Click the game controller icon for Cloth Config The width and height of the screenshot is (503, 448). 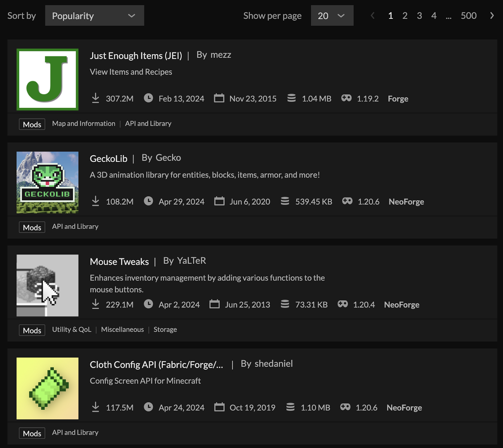click(345, 407)
